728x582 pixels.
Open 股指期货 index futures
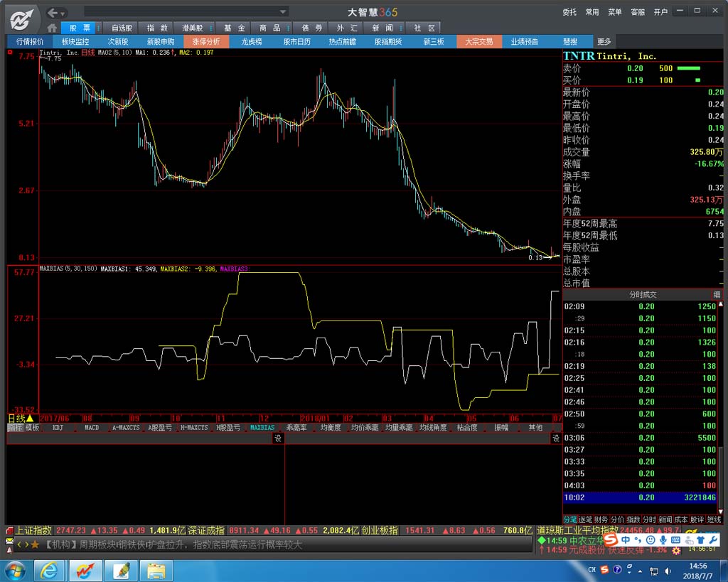pyautogui.click(x=388, y=42)
